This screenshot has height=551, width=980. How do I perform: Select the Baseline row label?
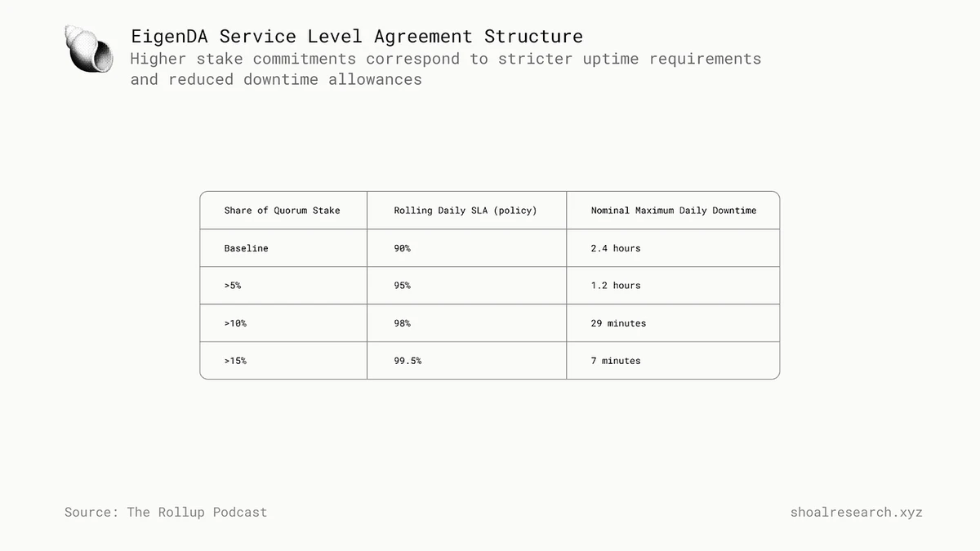coord(246,248)
